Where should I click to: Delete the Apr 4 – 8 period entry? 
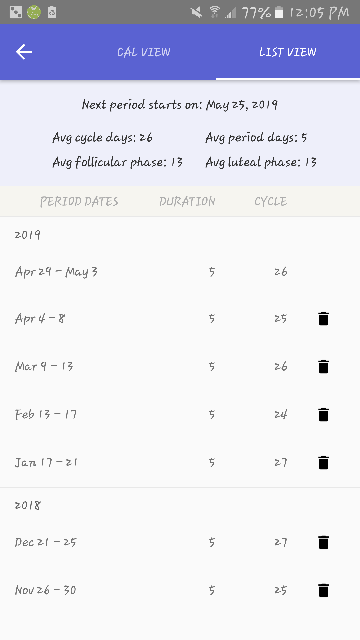[323, 318]
